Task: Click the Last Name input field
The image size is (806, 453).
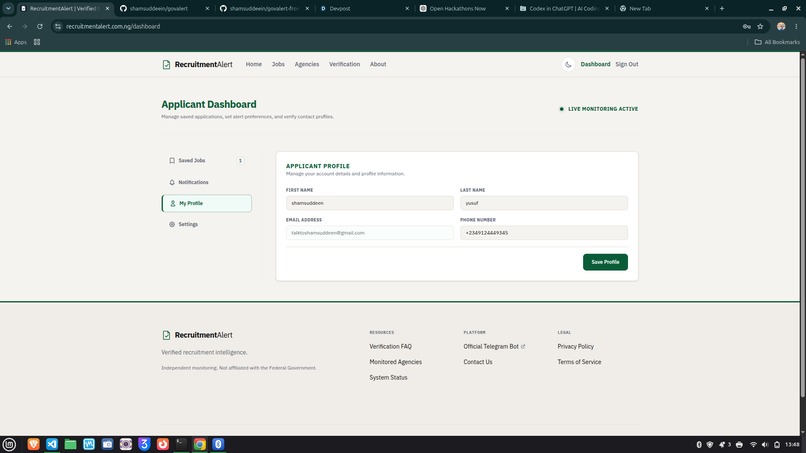Action: [544, 203]
